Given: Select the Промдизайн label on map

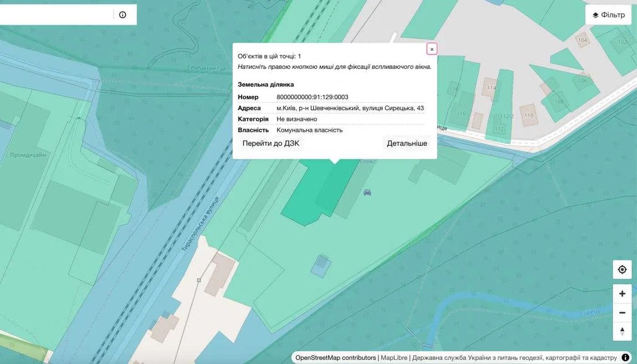Looking at the screenshot, I should [x=28, y=155].
